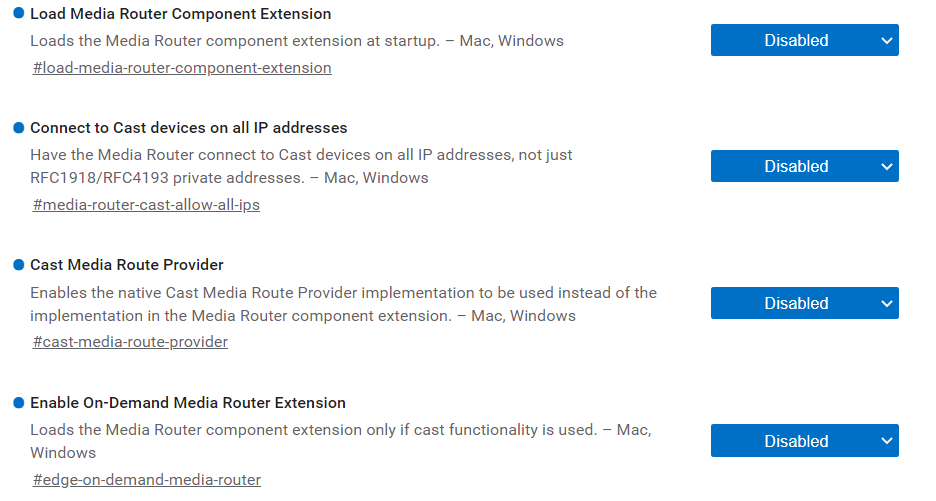Viewport: 936px width, 501px height.
Task: Open #media-router-cast-allow-all-ips link
Action: pyautogui.click(x=146, y=205)
